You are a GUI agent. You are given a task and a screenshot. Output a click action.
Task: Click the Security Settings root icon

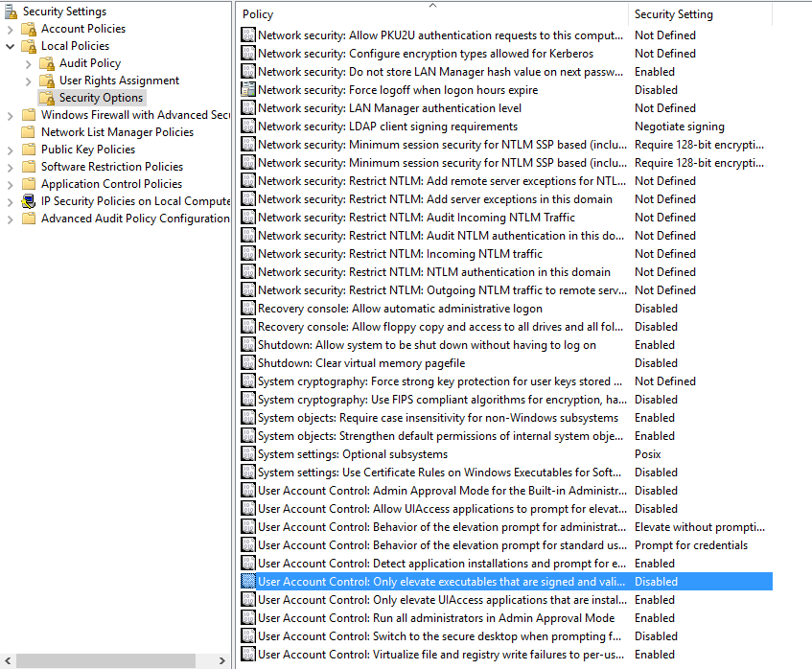click(x=11, y=12)
